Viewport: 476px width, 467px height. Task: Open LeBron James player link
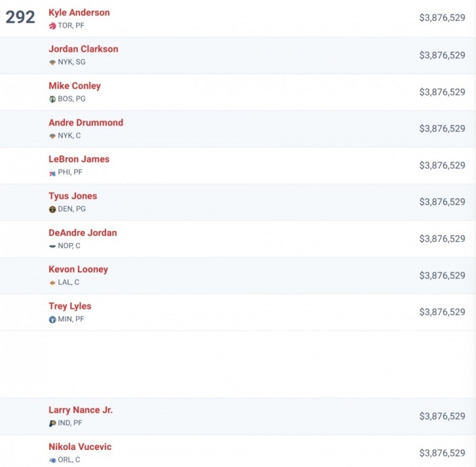coord(79,159)
